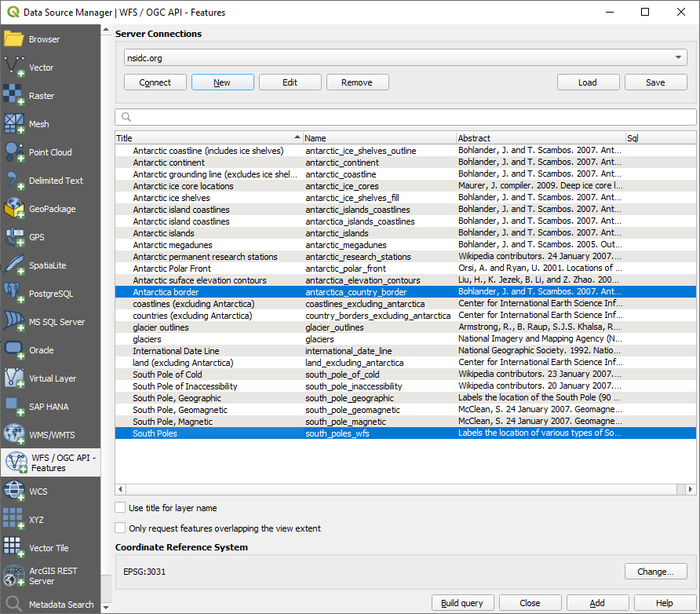The width and height of the screenshot is (700, 614).
Task: Select the GeoPackage icon
Action: coord(14,209)
